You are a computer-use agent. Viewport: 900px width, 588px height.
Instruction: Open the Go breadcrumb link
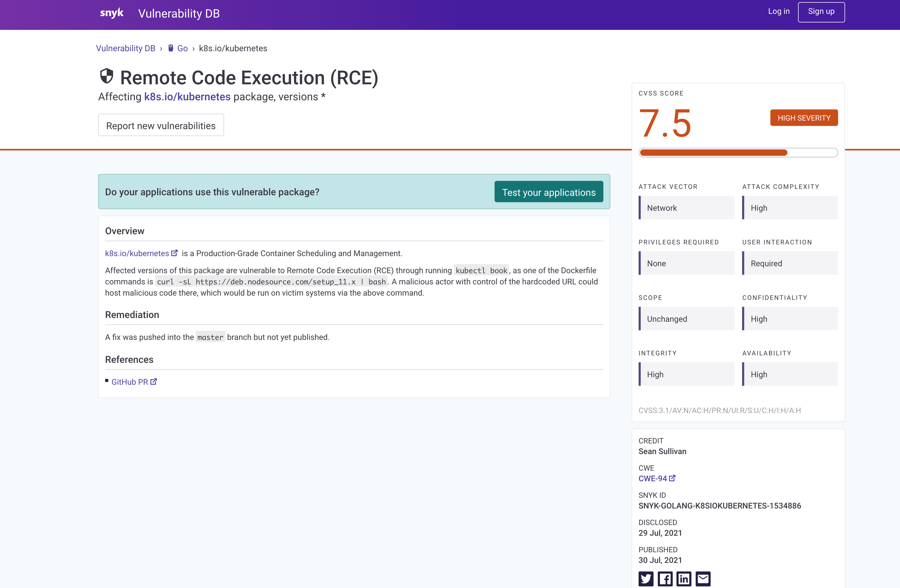pos(183,48)
